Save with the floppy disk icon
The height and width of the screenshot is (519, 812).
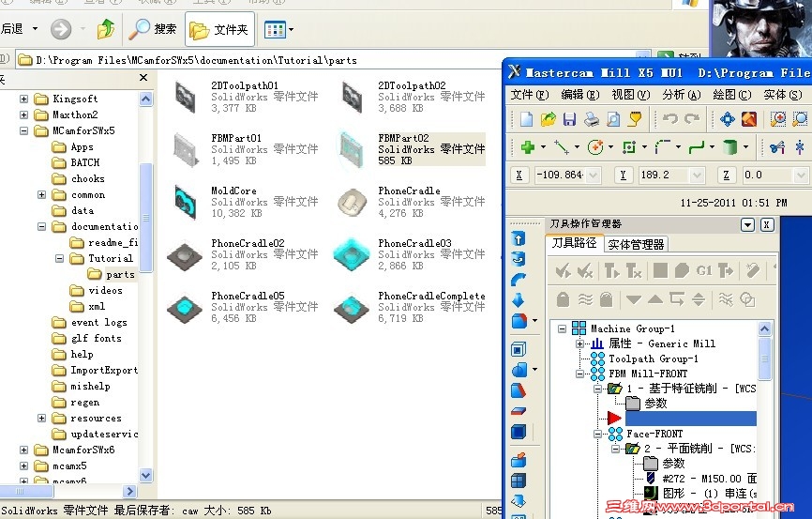tap(570, 119)
